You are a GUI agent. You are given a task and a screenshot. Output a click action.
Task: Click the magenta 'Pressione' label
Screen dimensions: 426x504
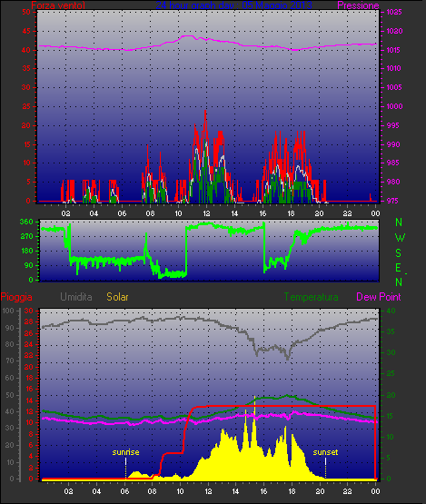point(358,5)
